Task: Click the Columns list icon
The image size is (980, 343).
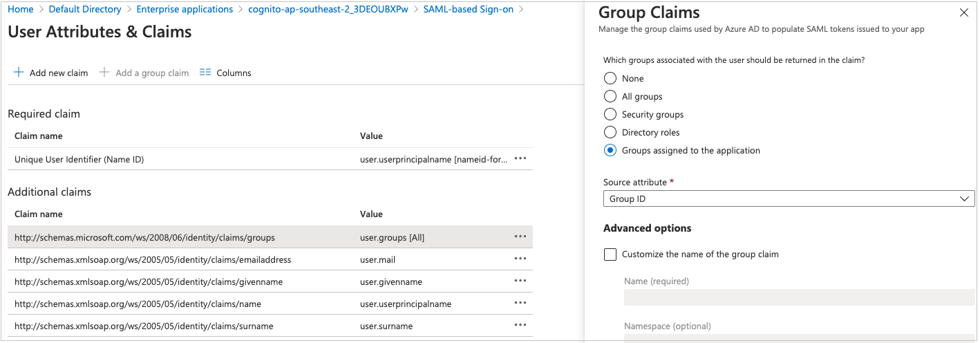Action: click(205, 73)
